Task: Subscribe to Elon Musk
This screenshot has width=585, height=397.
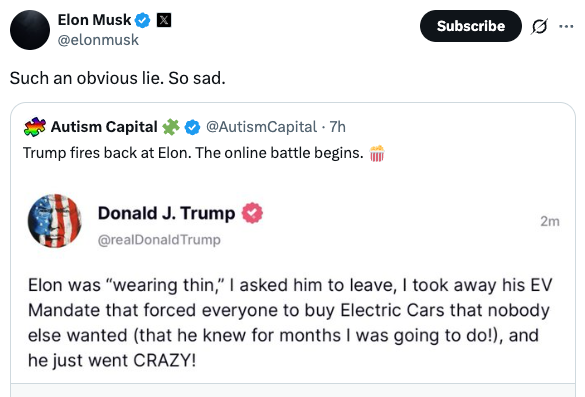Action: 470,26
